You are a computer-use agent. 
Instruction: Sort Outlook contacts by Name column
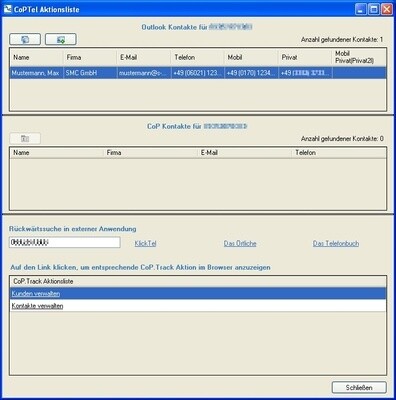tap(37, 57)
